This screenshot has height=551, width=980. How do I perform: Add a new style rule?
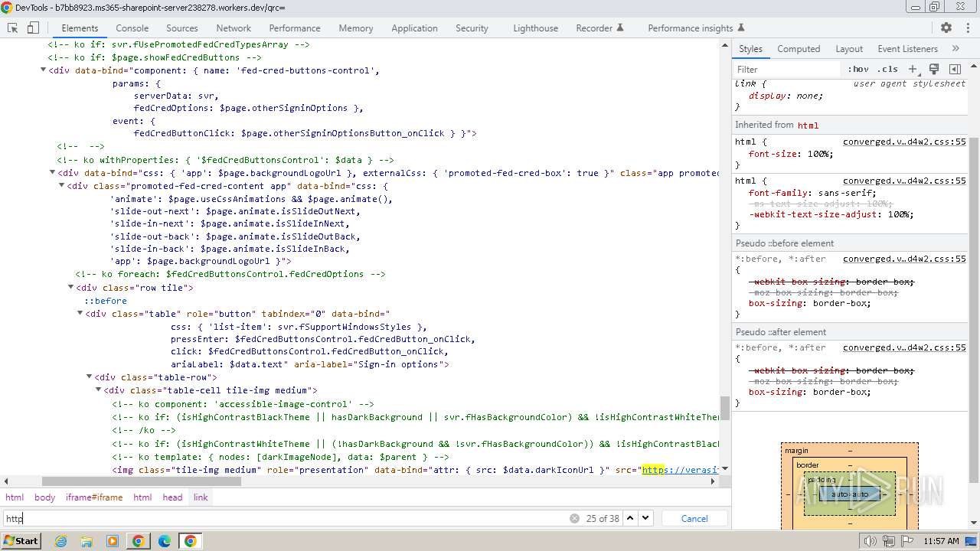pos(912,69)
